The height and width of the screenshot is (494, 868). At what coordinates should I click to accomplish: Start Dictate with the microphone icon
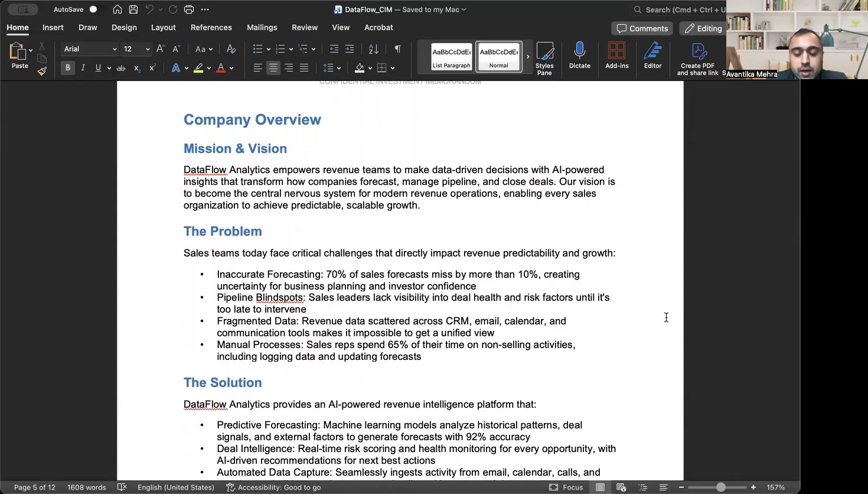click(580, 56)
